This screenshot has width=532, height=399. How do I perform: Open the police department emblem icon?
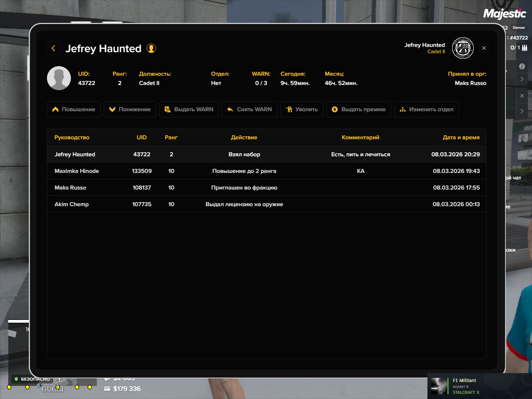(x=463, y=48)
